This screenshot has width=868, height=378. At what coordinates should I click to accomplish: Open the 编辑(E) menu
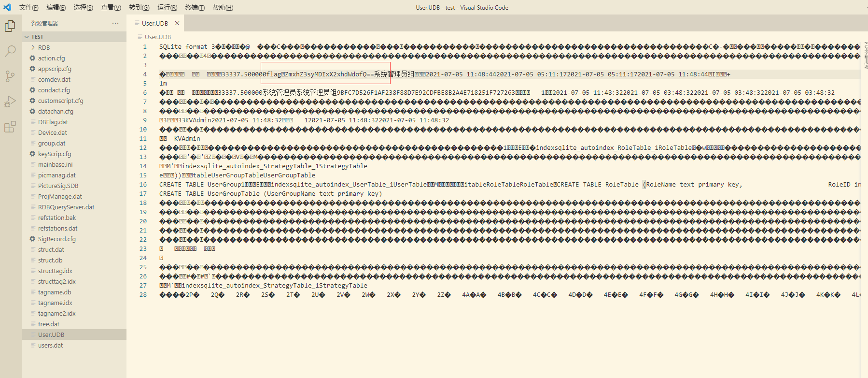[x=56, y=7]
